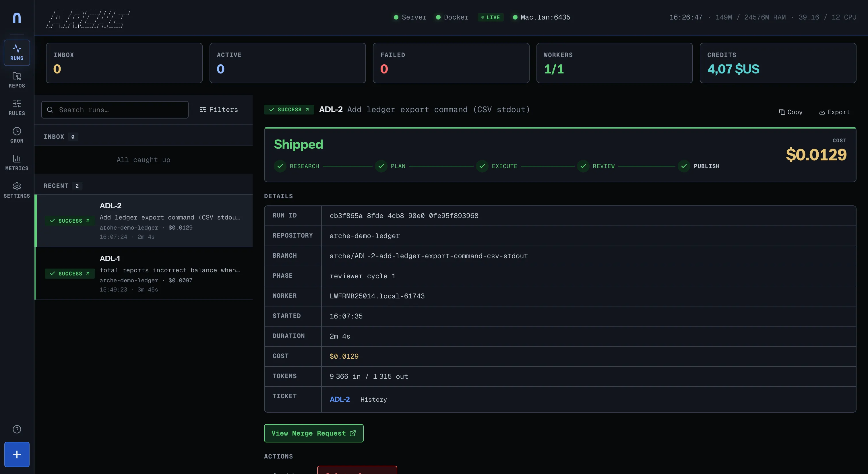Export the run details
868x474 pixels.
click(x=834, y=112)
